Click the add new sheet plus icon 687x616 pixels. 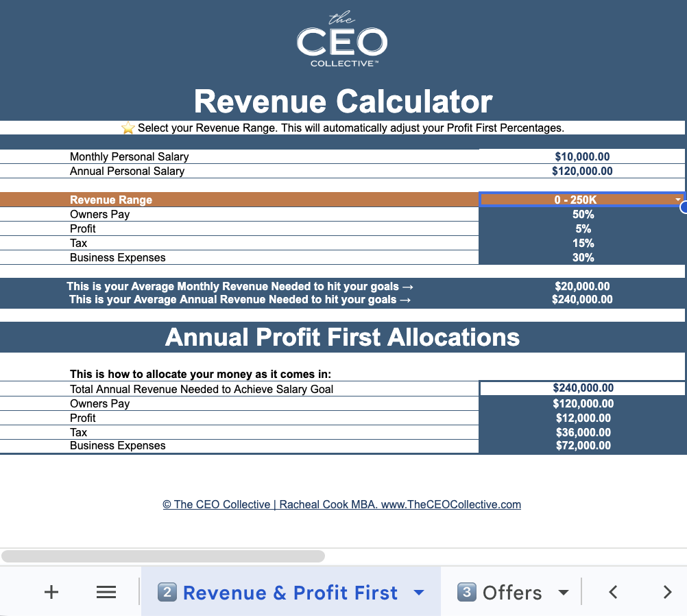coord(51,592)
